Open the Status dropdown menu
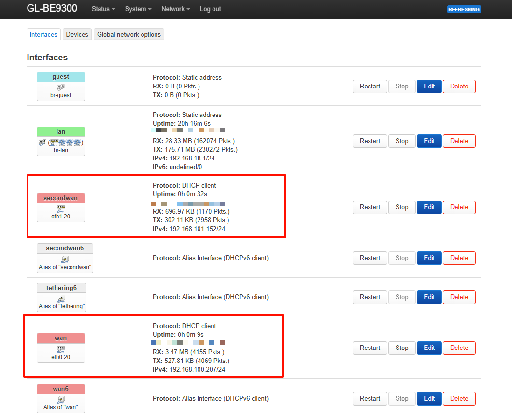Viewport: 512px width, 420px height. coord(103,9)
